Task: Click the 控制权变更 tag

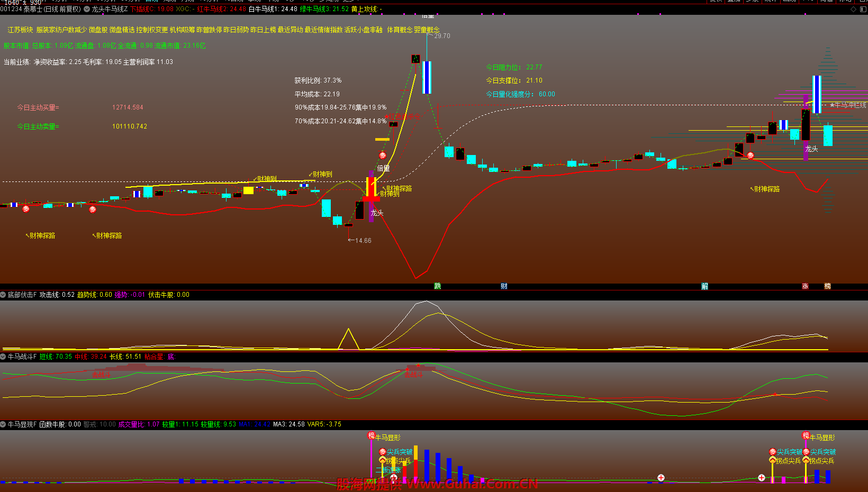Action: [152, 30]
